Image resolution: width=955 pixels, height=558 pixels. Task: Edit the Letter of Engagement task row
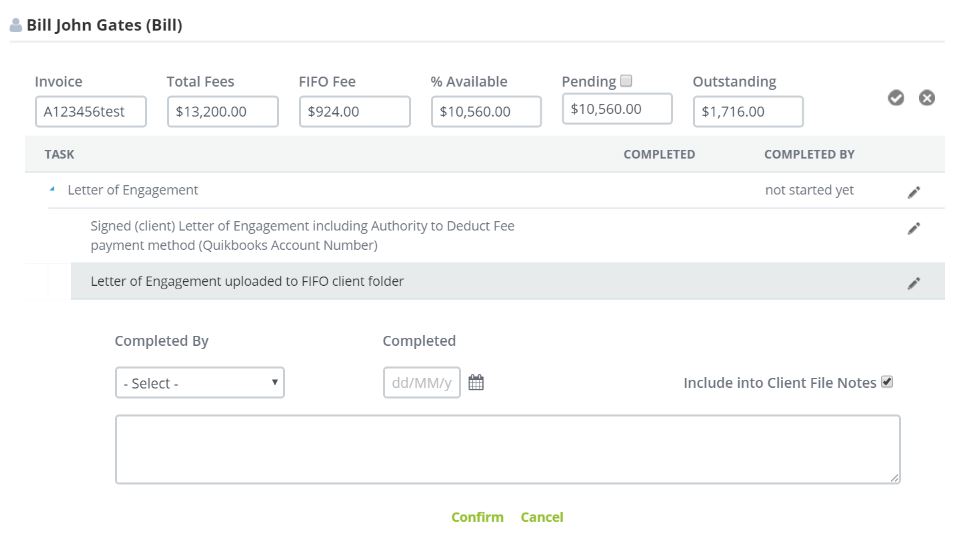click(913, 192)
